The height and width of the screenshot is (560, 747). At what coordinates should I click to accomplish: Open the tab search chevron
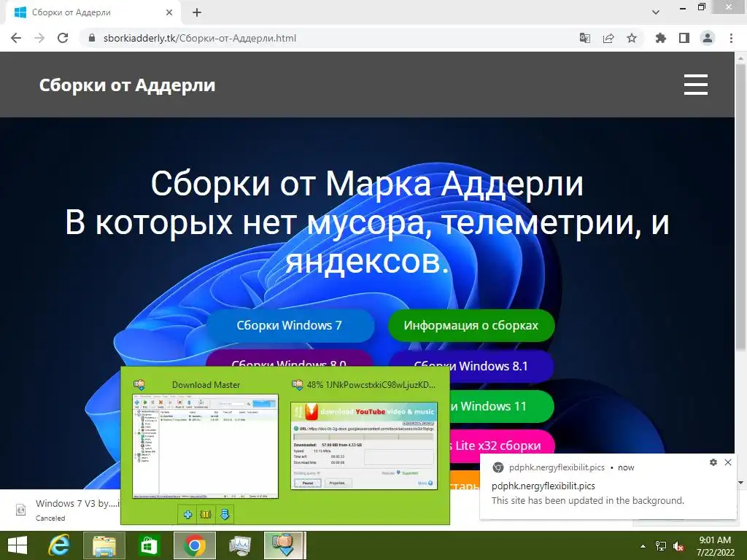[x=656, y=12]
